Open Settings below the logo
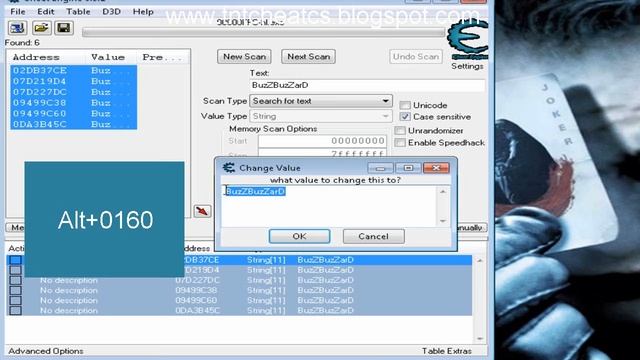640x360 pixels. (467, 66)
